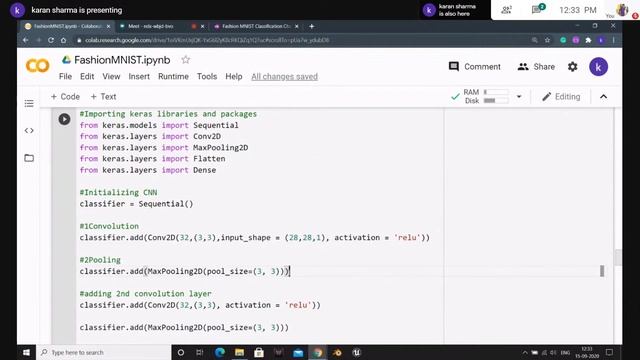This screenshot has width=640, height=360.
Task: Click the '#adding 2nd convolution layer' comment
Action: point(145,293)
